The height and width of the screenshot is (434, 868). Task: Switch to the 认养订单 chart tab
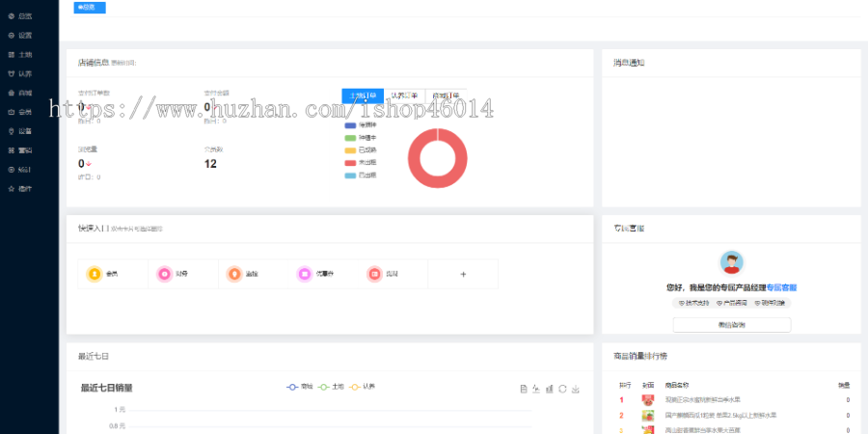click(404, 95)
